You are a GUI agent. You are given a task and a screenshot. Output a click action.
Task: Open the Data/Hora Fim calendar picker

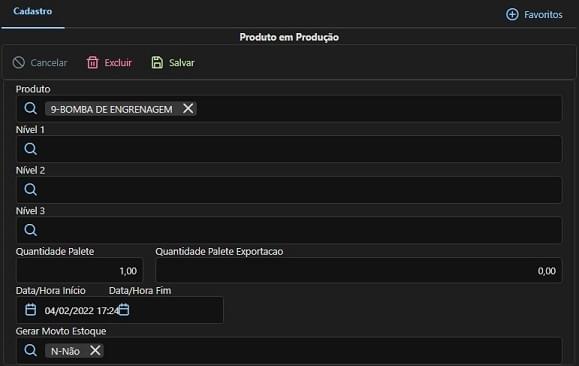pos(124,309)
